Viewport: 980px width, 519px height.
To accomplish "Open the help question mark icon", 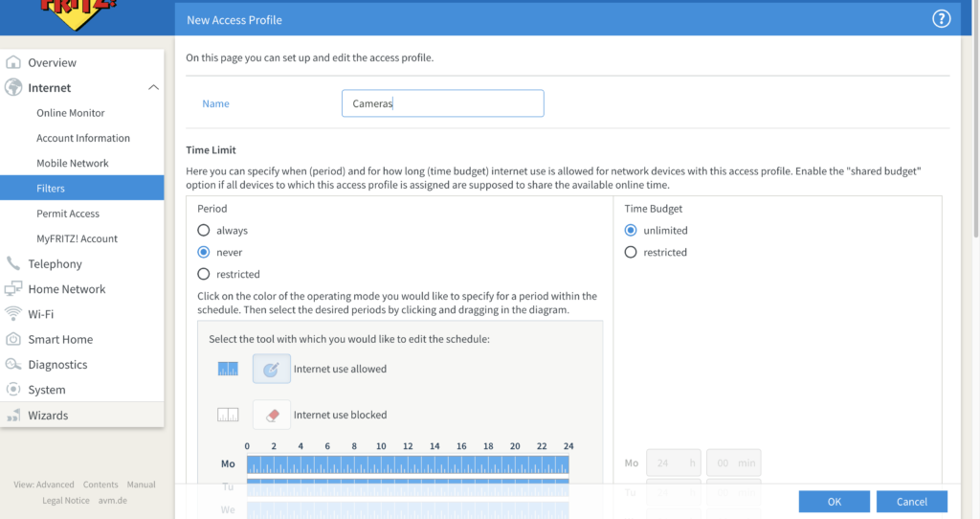I will pos(942,19).
